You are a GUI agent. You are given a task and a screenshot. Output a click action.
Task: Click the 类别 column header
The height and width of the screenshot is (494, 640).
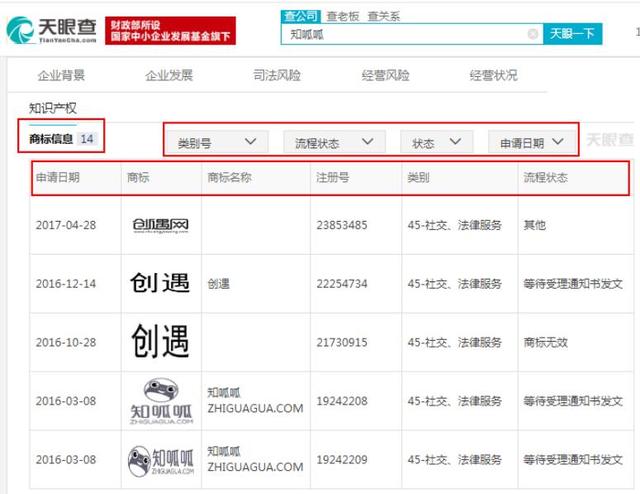click(418, 178)
